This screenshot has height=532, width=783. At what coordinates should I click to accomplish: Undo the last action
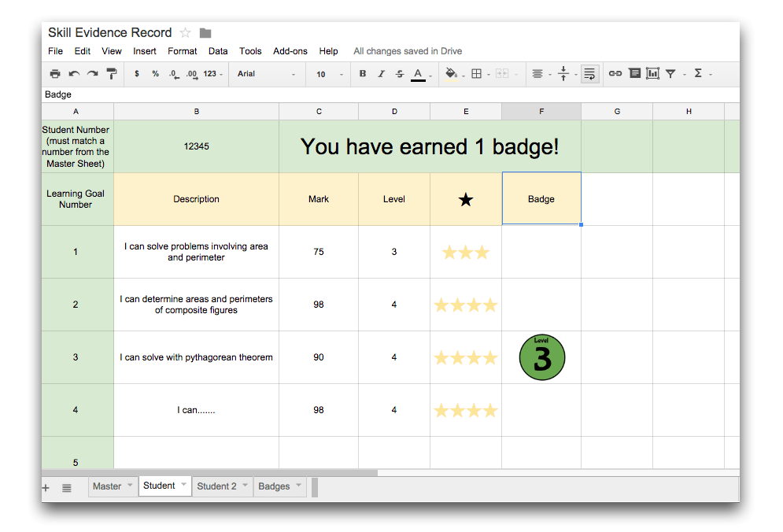coord(74,74)
